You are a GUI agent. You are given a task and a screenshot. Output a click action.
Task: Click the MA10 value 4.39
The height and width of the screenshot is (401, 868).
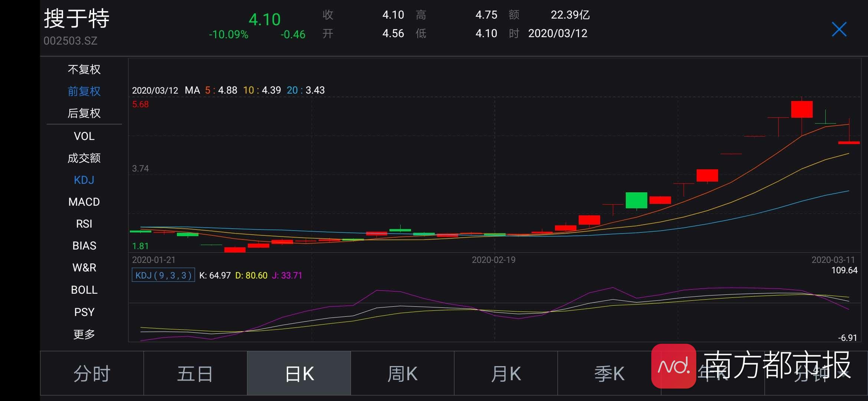(271, 90)
